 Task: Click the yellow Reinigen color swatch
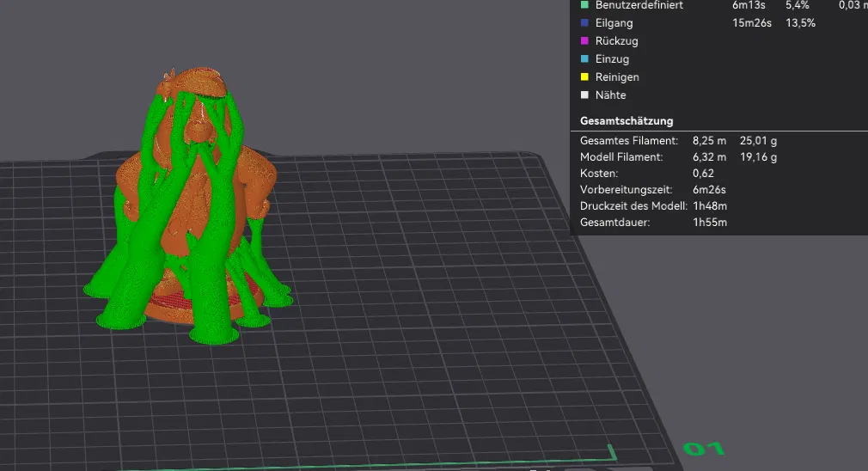point(584,77)
